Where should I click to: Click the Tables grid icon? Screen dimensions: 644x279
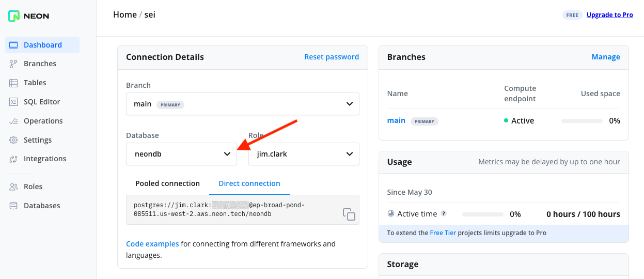coord(14,83)
